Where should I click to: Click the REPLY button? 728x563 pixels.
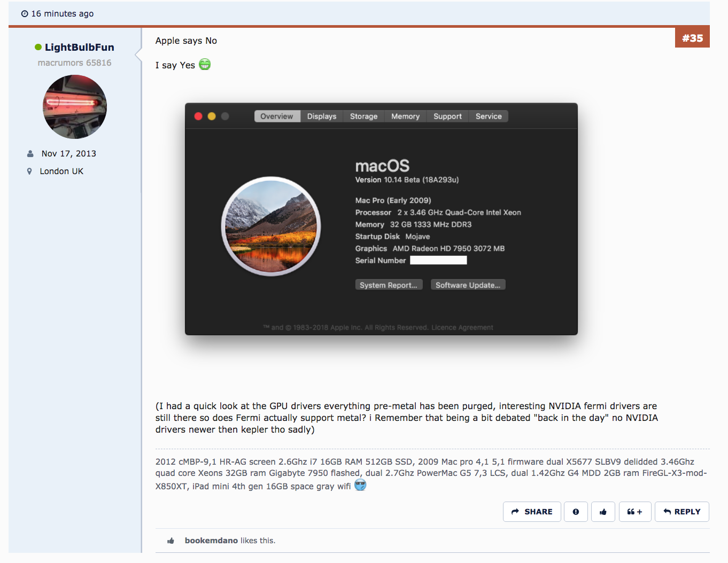point(681,512)
